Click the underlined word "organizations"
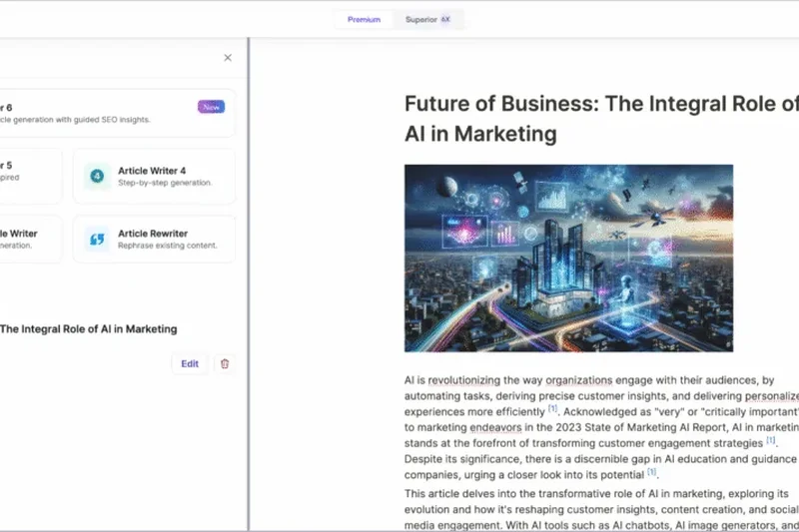This screenshot has width=799, height=532. [579, 380]
